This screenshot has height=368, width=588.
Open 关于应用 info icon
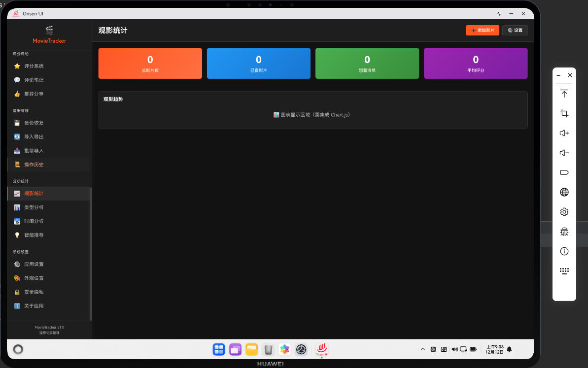tap(17, 306)
